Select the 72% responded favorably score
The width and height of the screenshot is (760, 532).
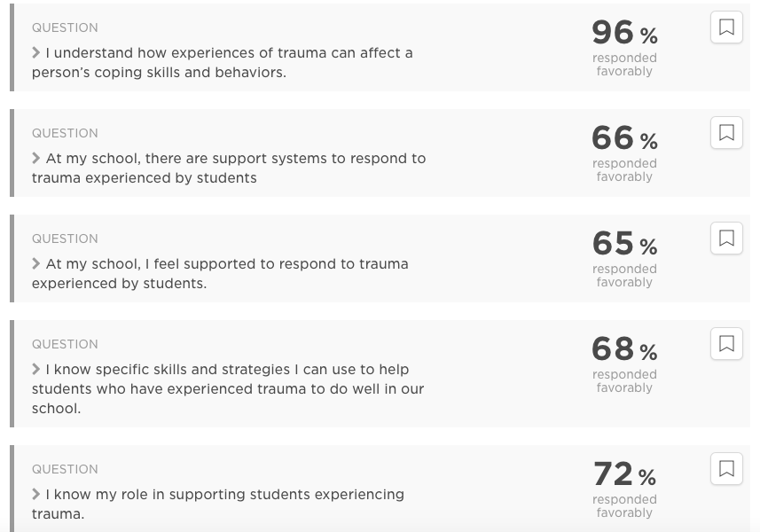point(624,489)
